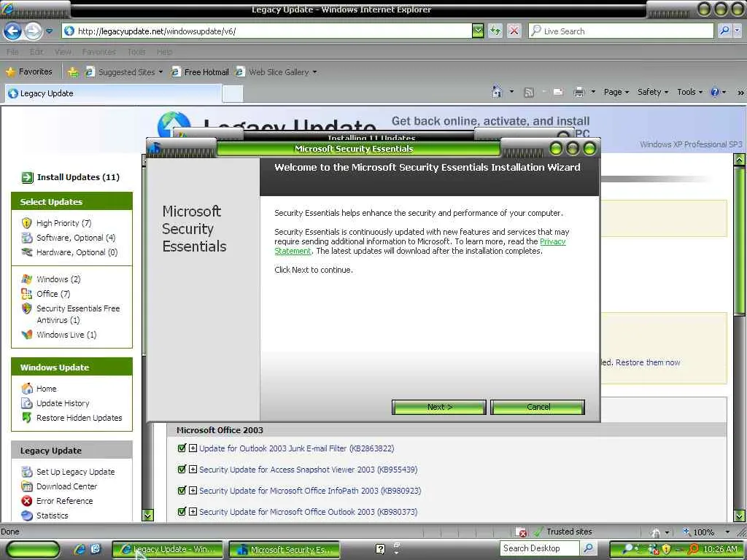Open the search provider dropdown arrow
This screenshot has width=747, height=560.
coord(737,31)
